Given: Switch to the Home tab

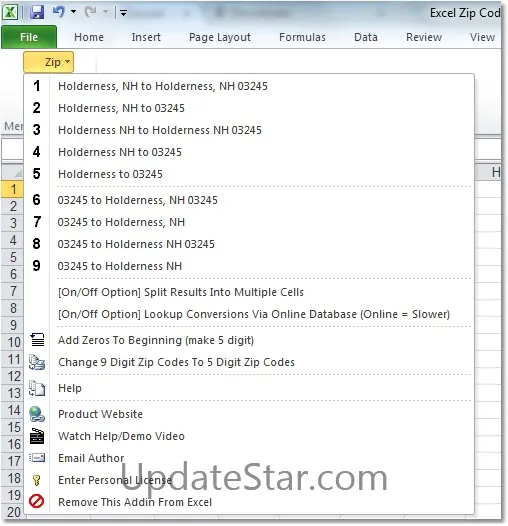Looking at the screenshot, I should [x=89, y=37].
